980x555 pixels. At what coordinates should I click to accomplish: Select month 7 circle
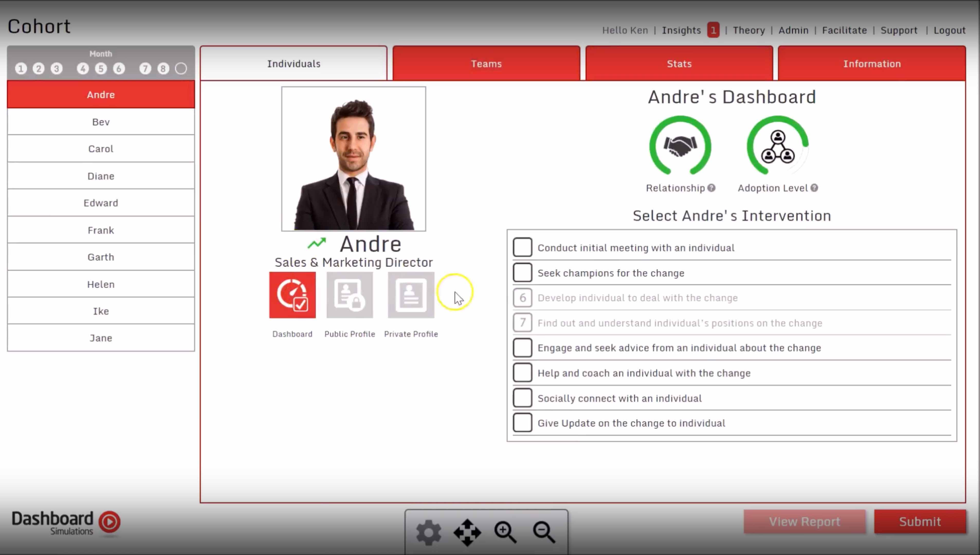point(145,68)
